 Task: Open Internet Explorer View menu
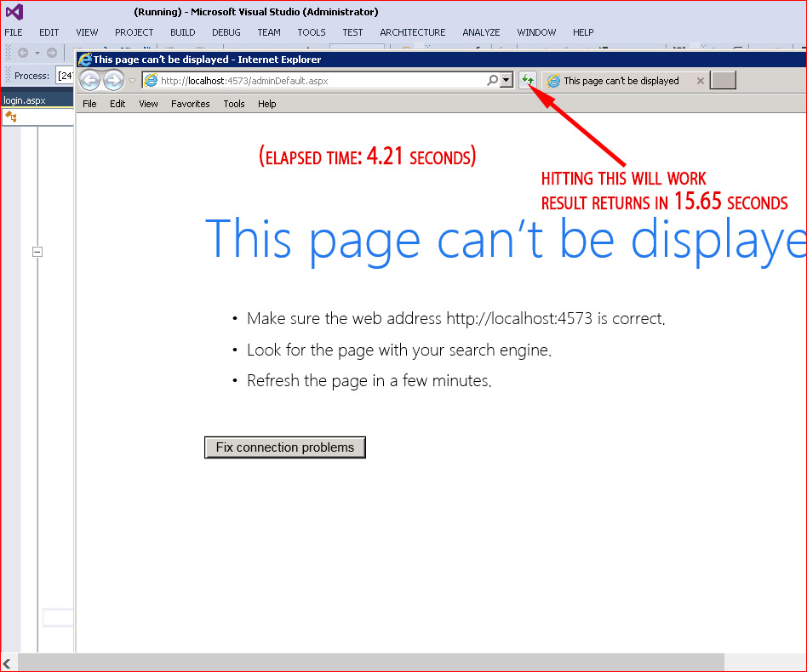click(x=148, y=104)
